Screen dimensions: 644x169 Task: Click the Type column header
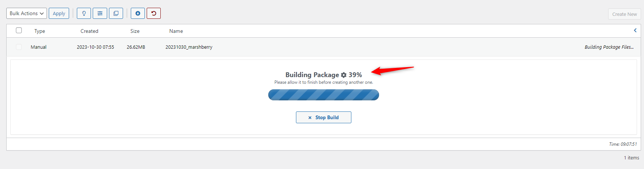click(40, 31)
